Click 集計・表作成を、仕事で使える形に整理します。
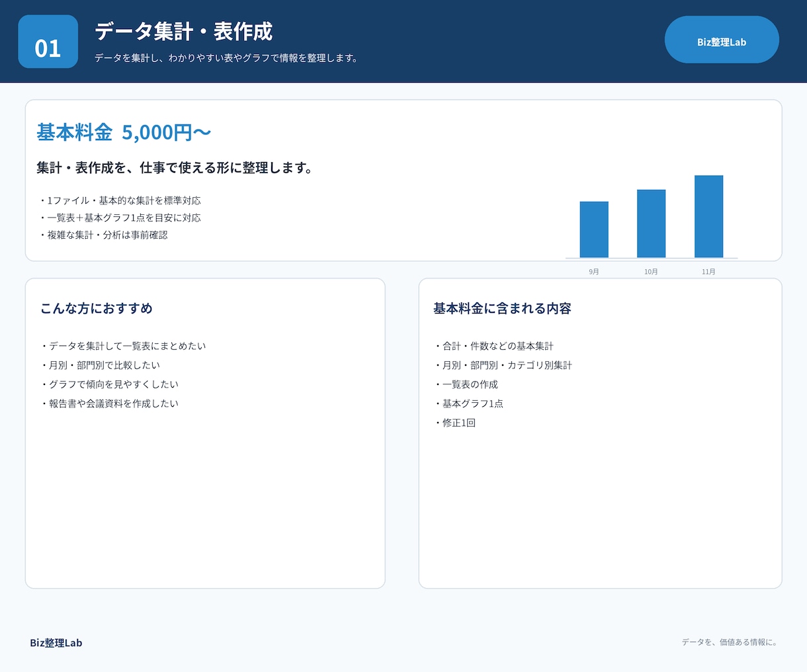 tap(175, 168)
